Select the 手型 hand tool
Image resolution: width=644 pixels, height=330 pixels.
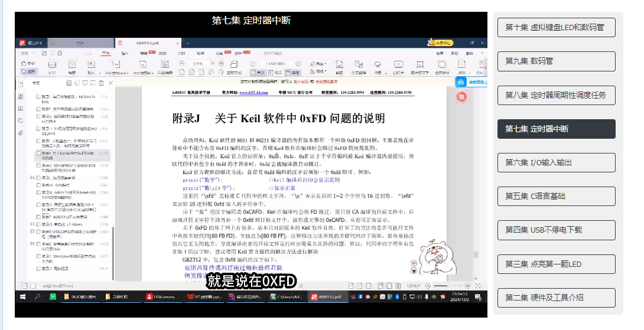[x=28, y=64]
